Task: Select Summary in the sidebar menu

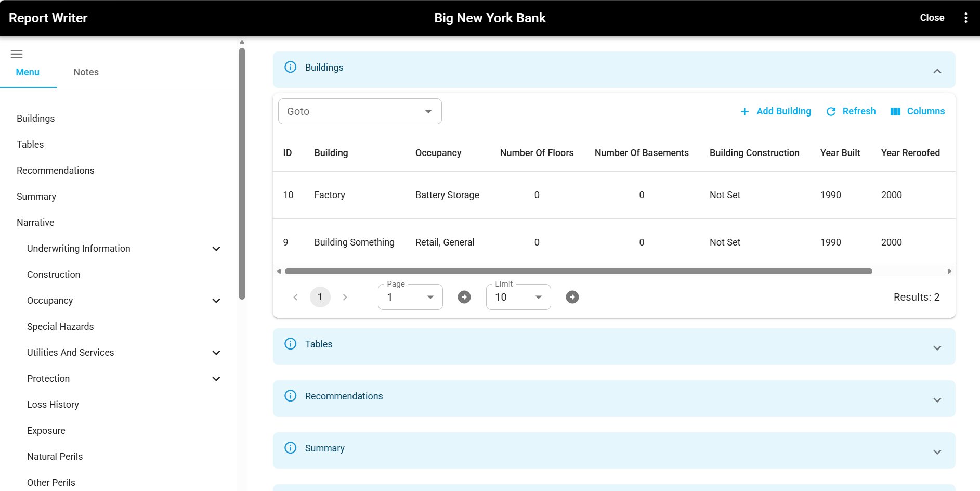Action: tap(36, 197)
